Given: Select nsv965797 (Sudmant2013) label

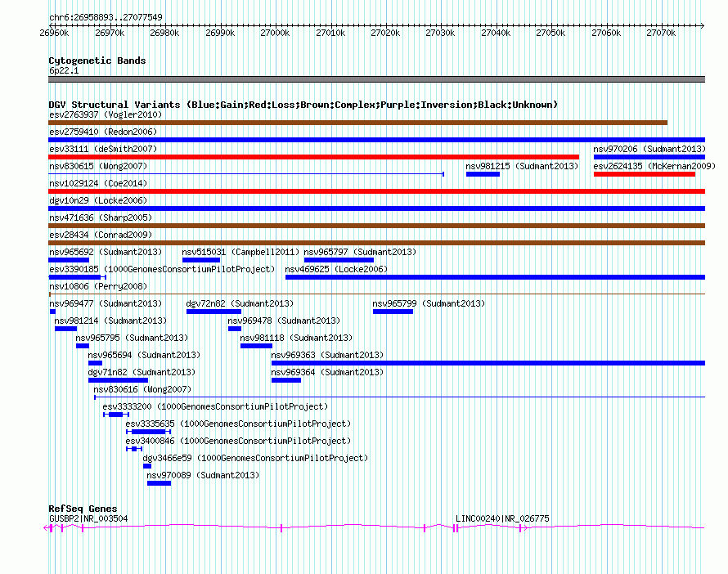Looking at the screenshot, I should pyautogui.click(x=360, y=252).
